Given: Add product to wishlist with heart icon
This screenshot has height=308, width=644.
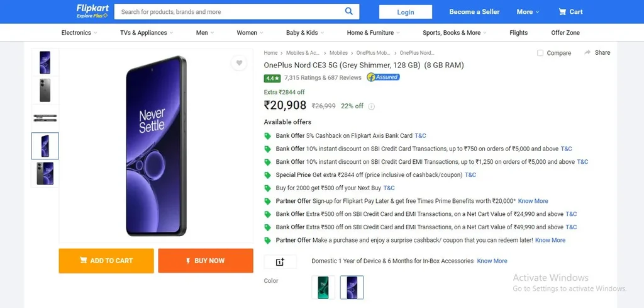Looking at the screenshot, I should 239,63.
